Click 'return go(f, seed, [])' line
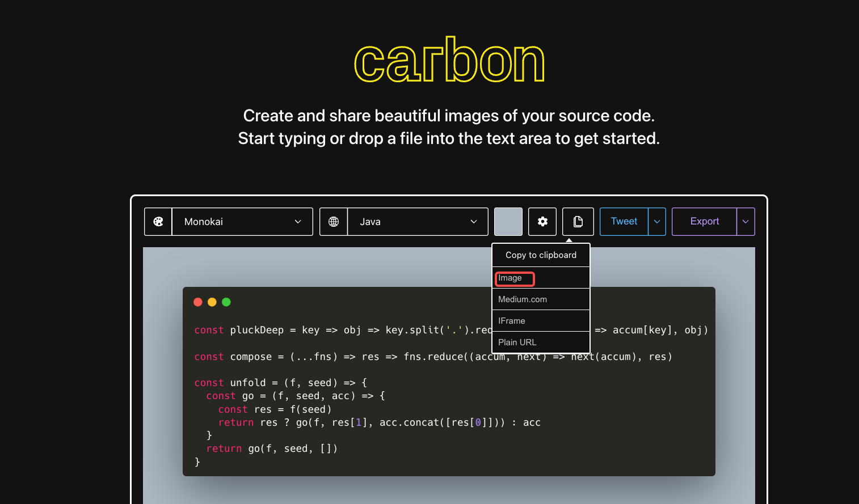Image resolution: width=859 pixels, height=504 pixels. tap(272, 448)
